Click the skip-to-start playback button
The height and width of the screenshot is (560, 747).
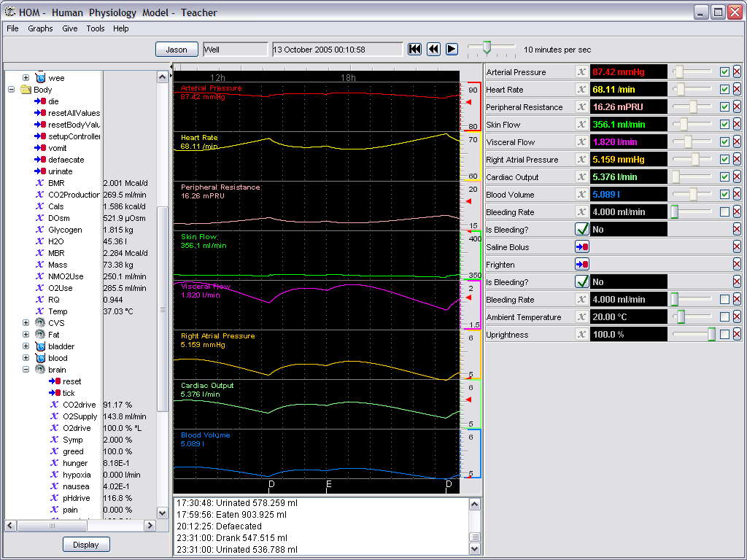tap(414, 49)
